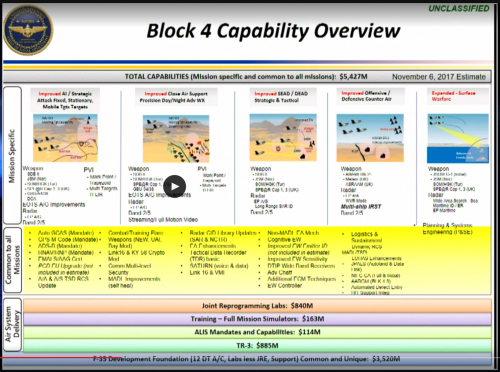Click the Navy emblem logo
Screen dimensions: 500x372
[28, 30]
